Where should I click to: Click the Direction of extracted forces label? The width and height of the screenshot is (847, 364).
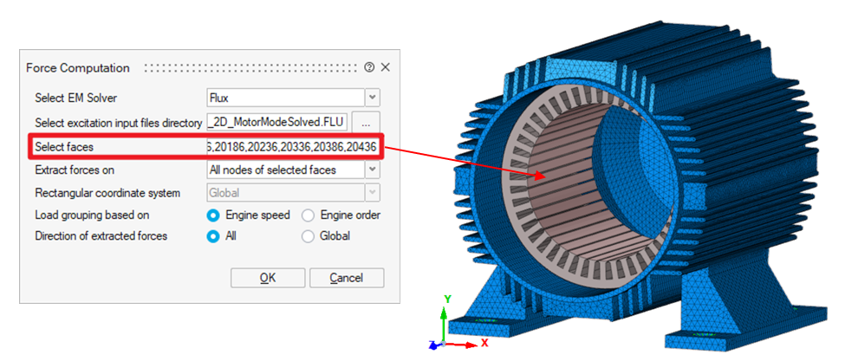pyautogui.click(x=101, y=236)
